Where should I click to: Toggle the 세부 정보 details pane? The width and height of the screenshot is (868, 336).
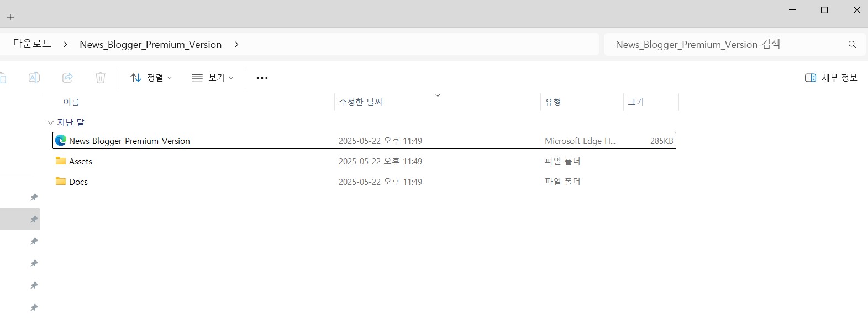[831, 78]
